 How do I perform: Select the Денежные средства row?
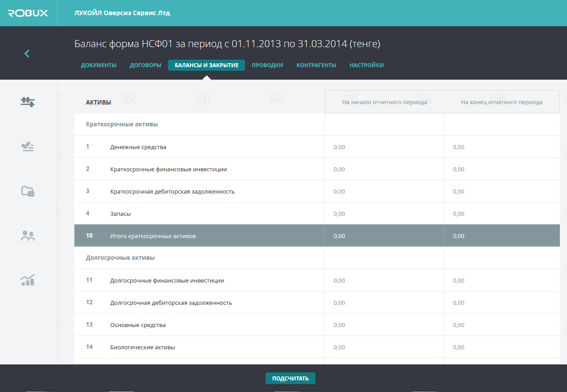[x=138, y=147]
